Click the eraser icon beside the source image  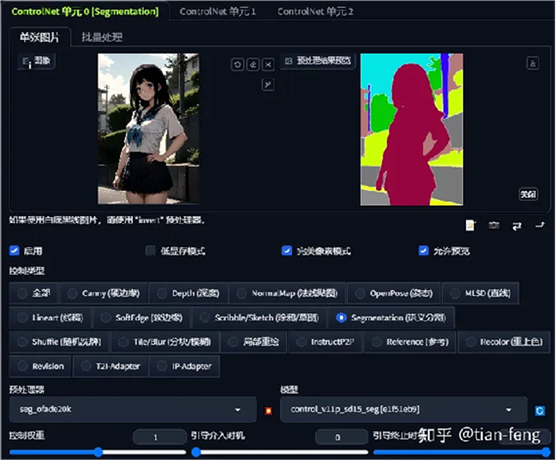253,65
